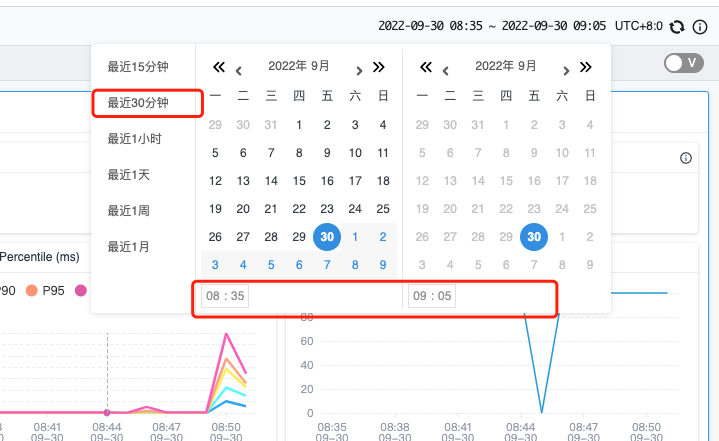
Task: Click the Percentile (ms) chart title
Action: (x=39, y=257)
